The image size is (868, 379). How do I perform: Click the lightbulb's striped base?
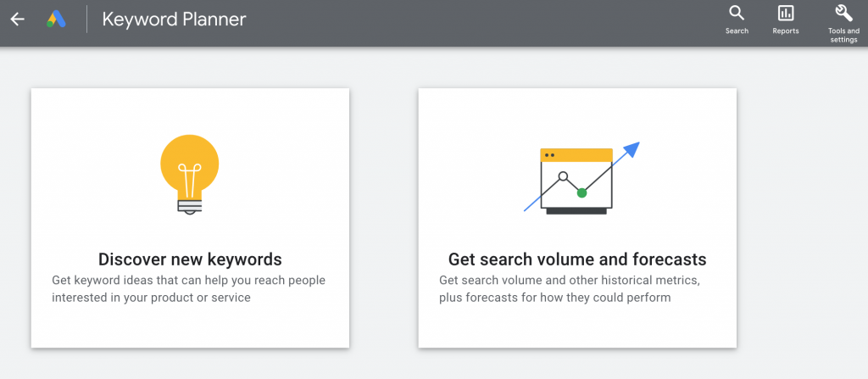[190, 203]
